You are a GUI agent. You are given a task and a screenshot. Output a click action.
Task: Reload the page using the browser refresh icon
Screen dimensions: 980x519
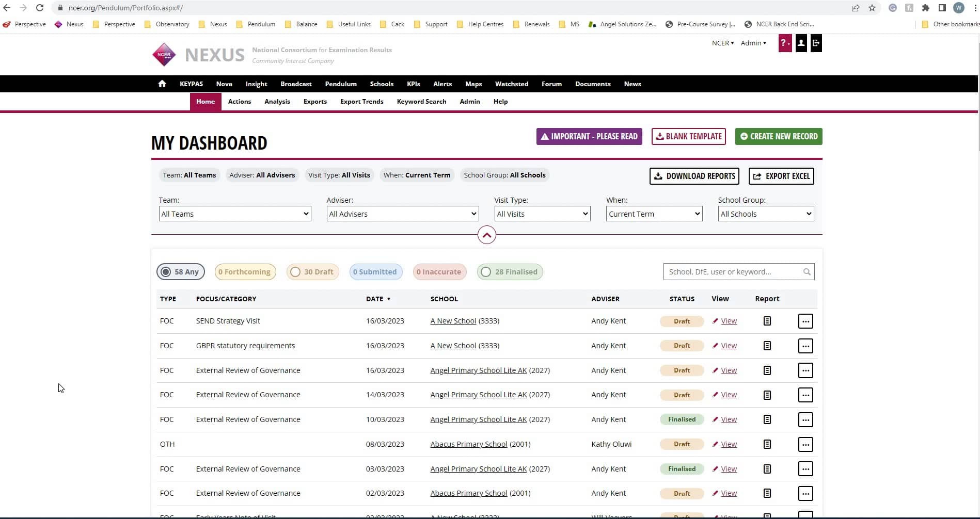click(x=40, y=8)
